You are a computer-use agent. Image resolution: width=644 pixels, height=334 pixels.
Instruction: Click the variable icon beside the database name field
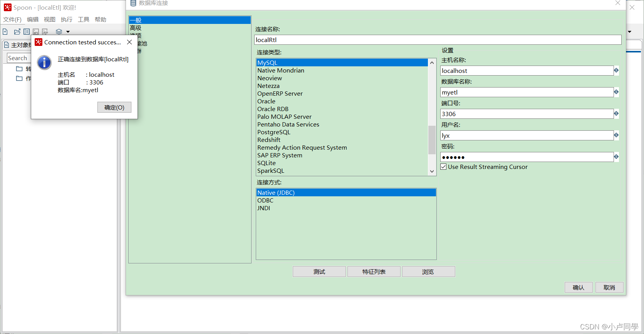coord(616,92)
